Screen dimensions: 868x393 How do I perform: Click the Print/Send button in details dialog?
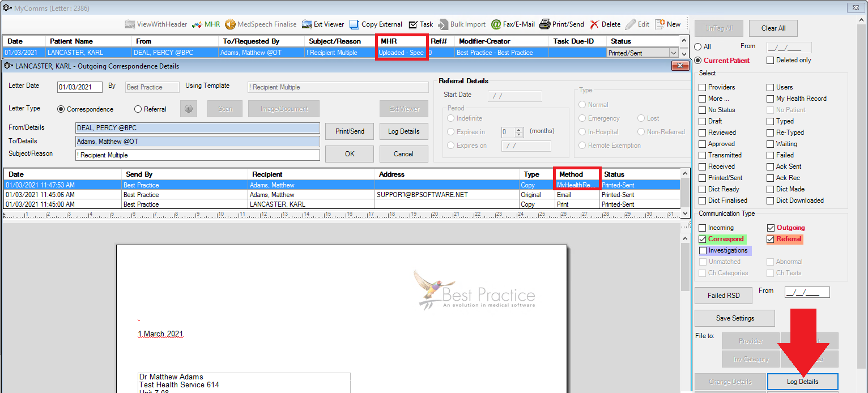click(350, 131)
